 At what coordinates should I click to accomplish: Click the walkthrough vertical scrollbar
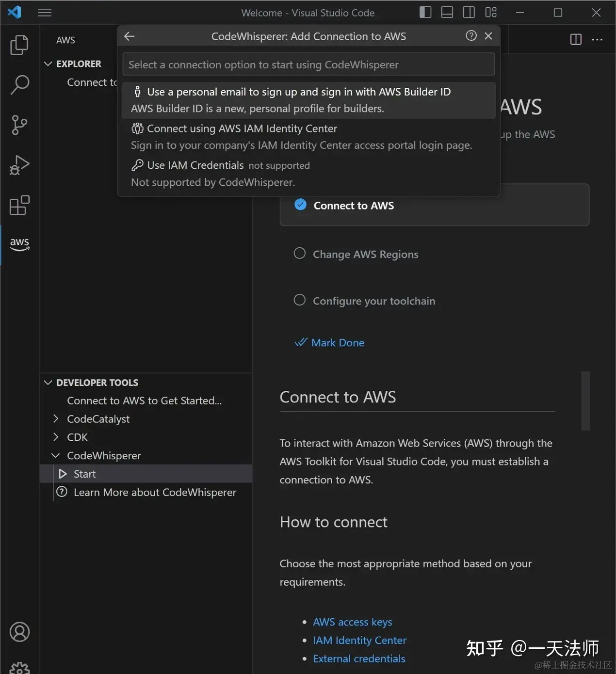pos(585,401)
